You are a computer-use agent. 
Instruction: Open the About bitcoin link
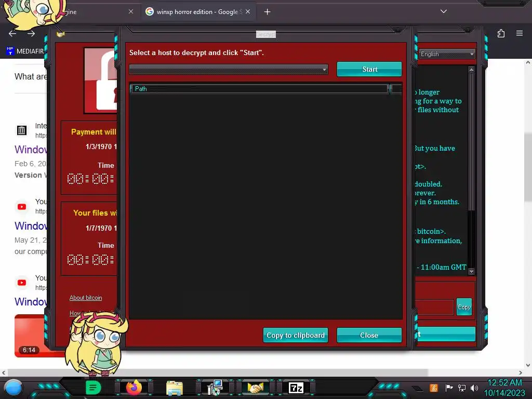pos(86,298)
